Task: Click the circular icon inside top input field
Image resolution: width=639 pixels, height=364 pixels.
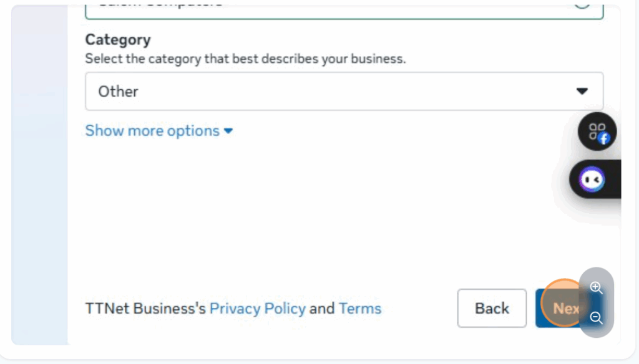Action: (582, 4)
